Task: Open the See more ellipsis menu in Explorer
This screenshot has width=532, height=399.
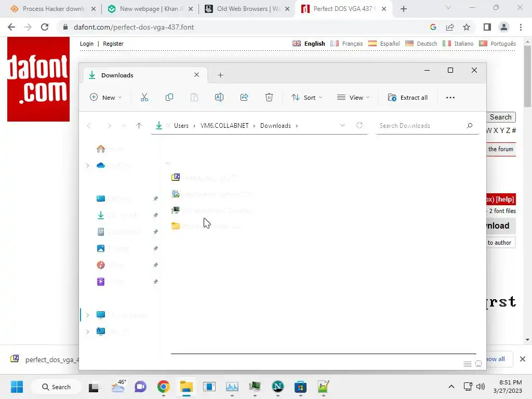Action: click(450, 97)
